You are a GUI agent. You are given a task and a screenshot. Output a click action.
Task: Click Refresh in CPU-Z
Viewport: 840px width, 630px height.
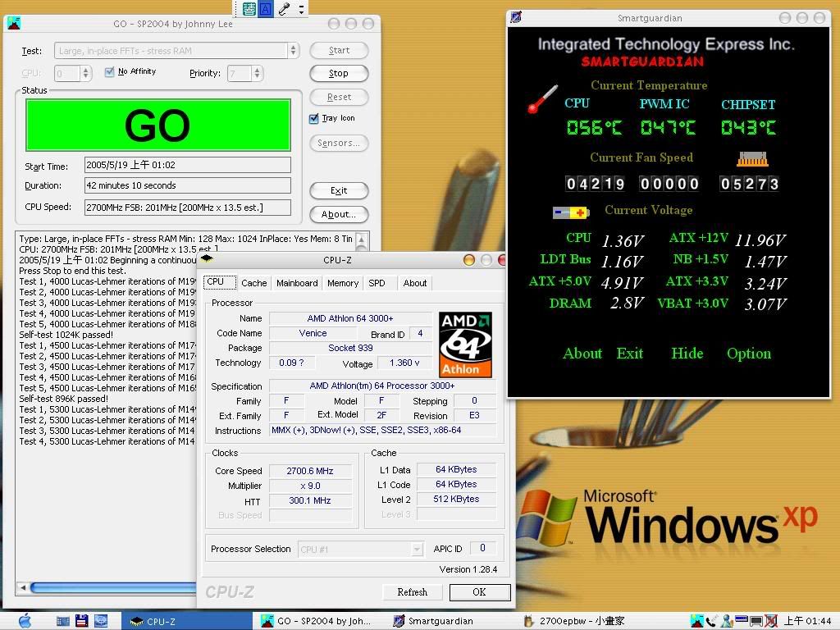(413, 592)
